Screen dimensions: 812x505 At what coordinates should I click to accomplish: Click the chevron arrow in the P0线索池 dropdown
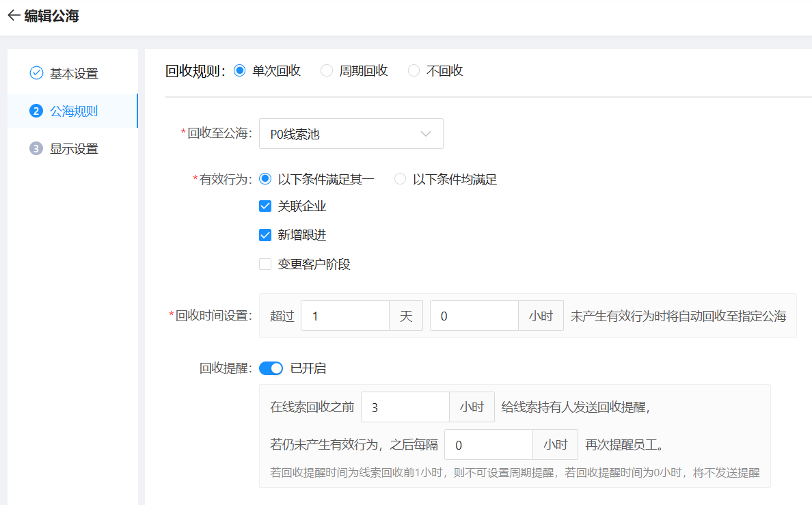point(426,134)
